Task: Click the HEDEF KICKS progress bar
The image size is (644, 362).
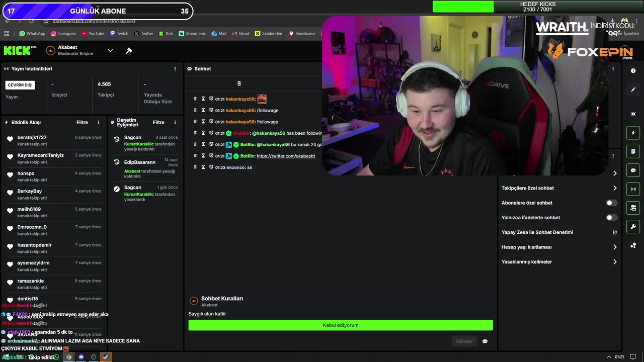Action: (x=538, y=7)
